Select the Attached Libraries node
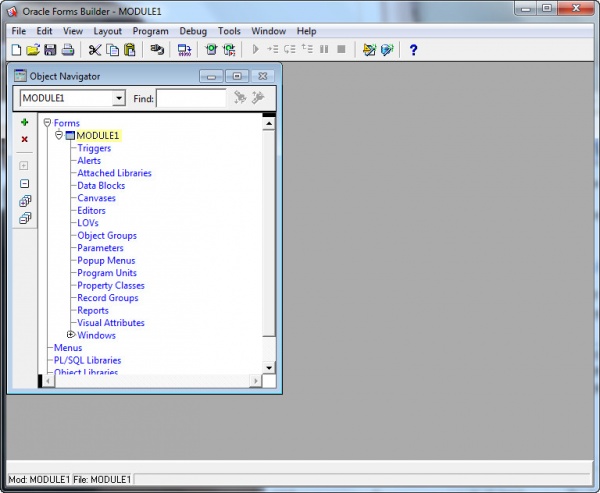This screenshot has width=600, height=493. click(114, 173)
